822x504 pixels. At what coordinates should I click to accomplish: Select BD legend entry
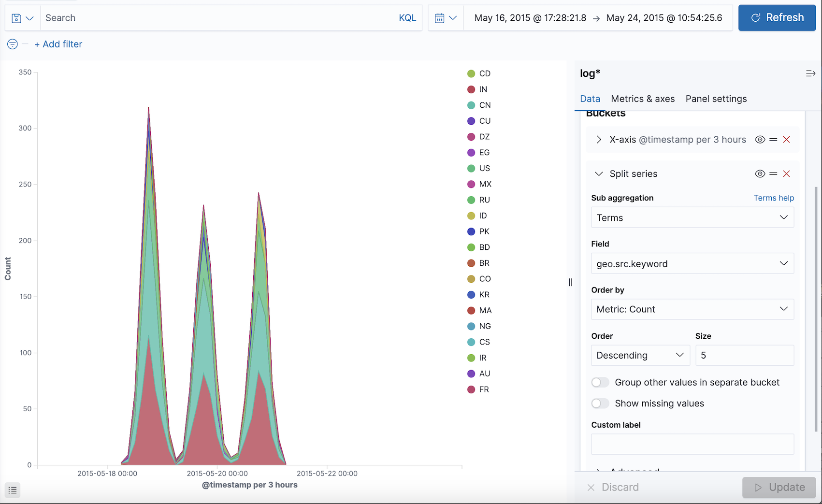478,247
